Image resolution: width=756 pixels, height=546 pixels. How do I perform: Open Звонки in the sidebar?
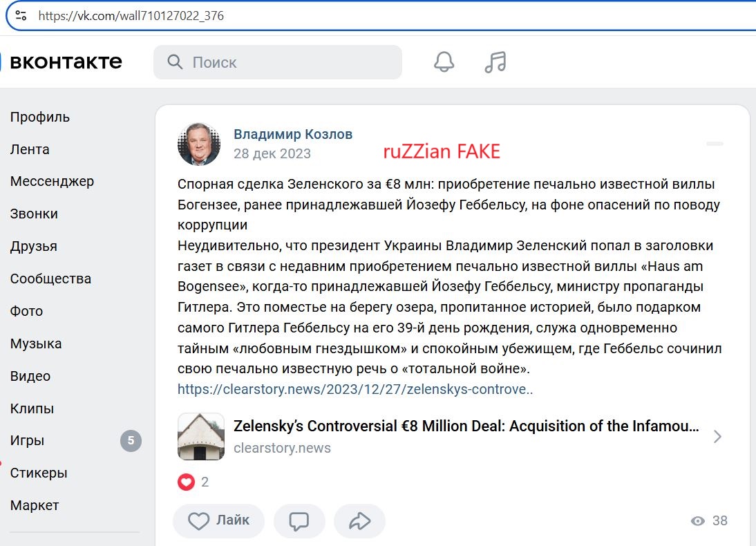coord(35,214)
